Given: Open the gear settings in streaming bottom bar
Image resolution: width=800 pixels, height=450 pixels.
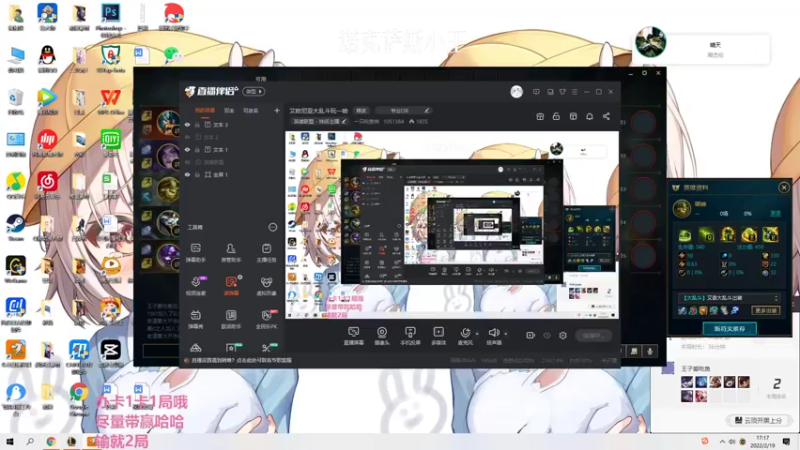Looking at the screenshot, I should pyautogui.click(x=563, y=335).
